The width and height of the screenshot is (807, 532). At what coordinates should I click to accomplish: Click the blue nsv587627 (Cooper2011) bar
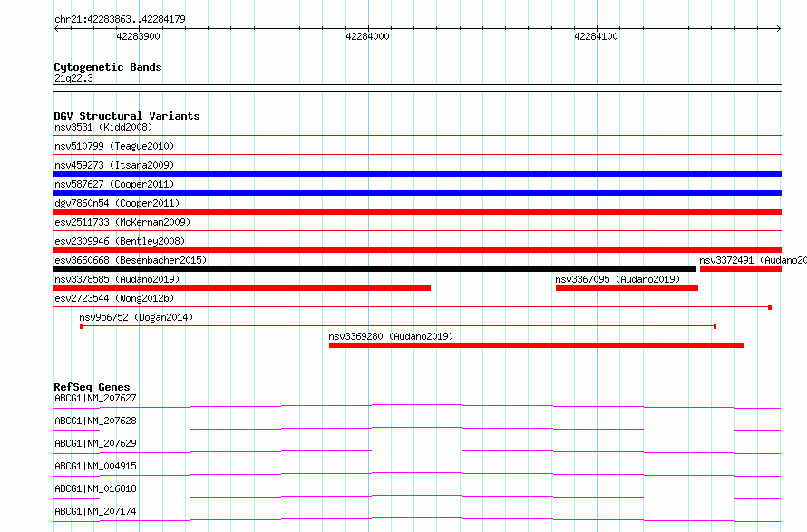tap(417, 193)
